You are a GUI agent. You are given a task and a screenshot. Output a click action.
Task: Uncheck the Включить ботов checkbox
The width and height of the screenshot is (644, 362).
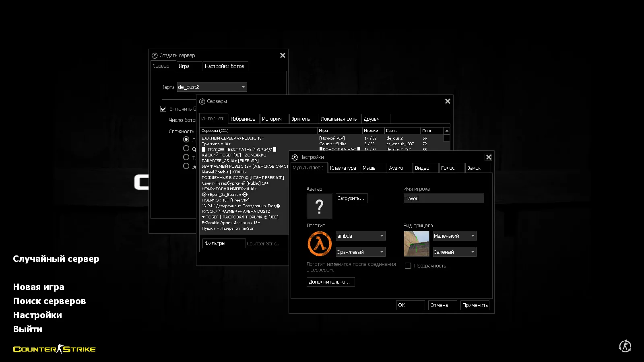point(163,109)
